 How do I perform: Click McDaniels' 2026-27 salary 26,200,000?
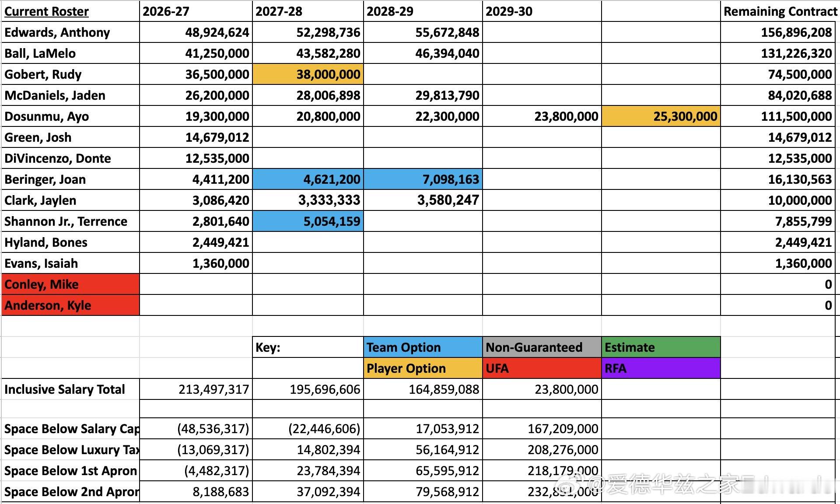click(196, 95)
